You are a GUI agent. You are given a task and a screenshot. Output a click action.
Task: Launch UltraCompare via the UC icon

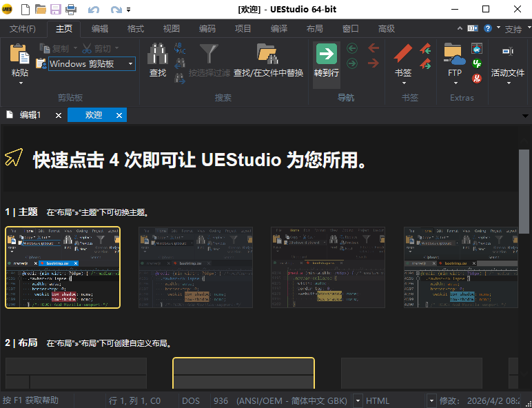(x=477, y=48)
